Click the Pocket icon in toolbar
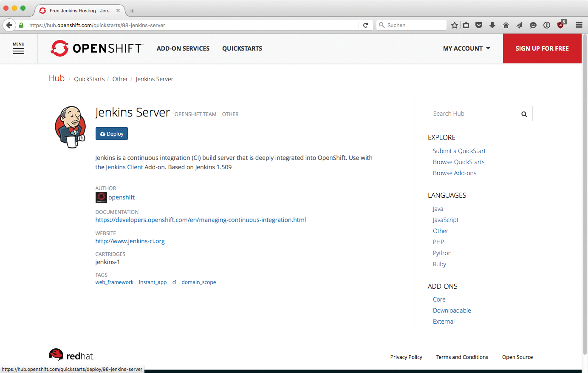The width and height of the screenshot is (588, 373). 479,25
